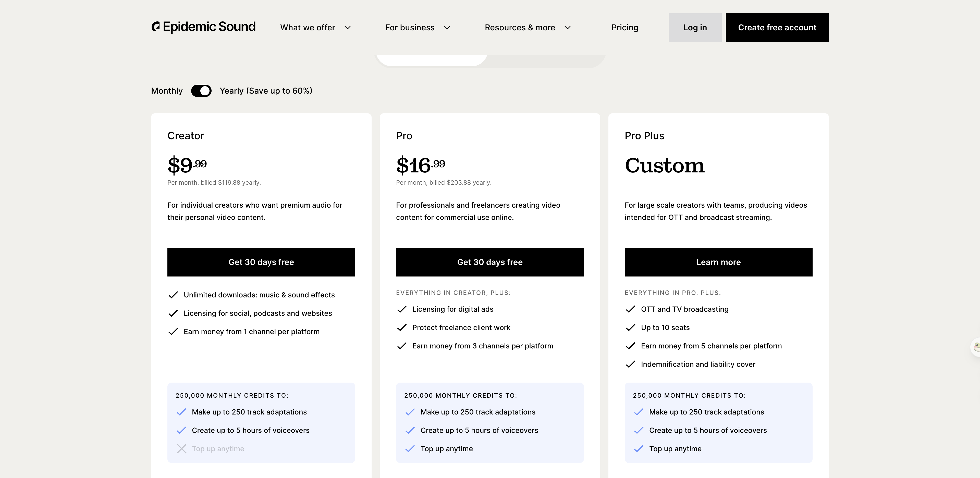
Task: Click checkmark beside Up to 10 seats
Action: (630, 328)
